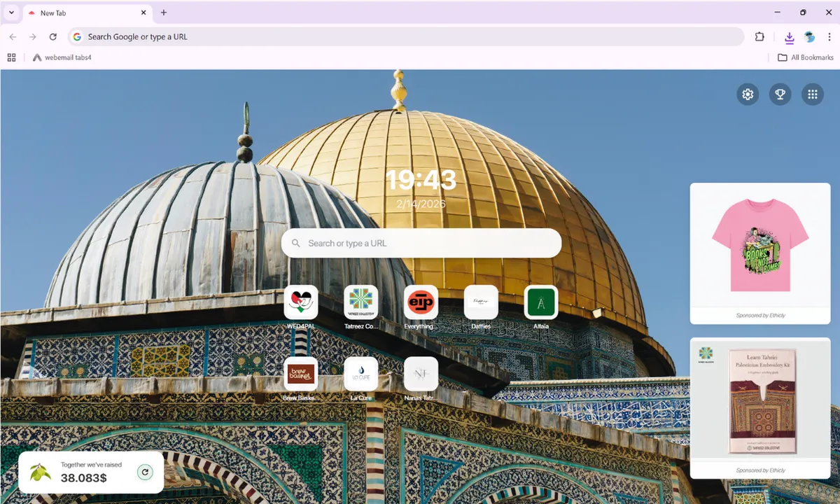Click the Together we've raised text
Image resolution: width=840 pixels, height=504 pixels.
pos(91,465)
